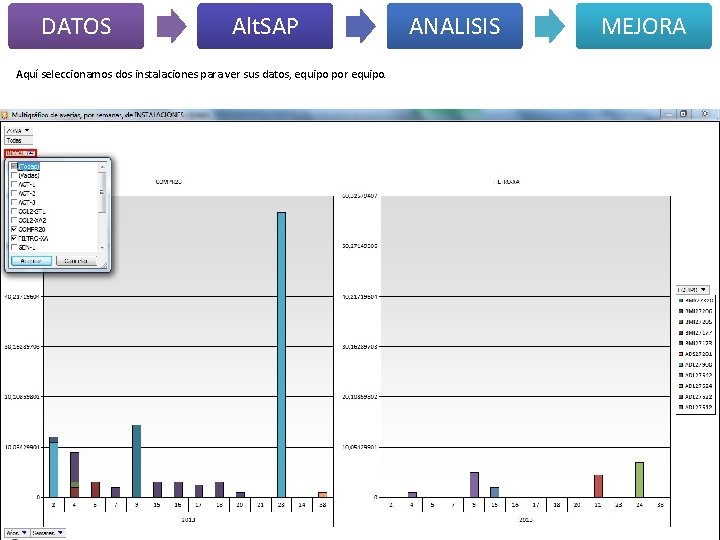
Task: Click the Aceptar button in filter popup
Action: pos(31,261)
